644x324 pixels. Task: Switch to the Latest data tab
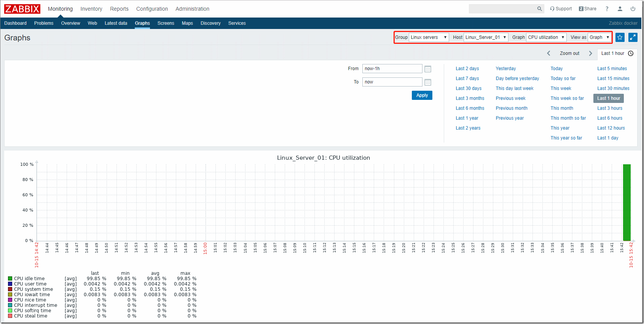coord(116,23)
